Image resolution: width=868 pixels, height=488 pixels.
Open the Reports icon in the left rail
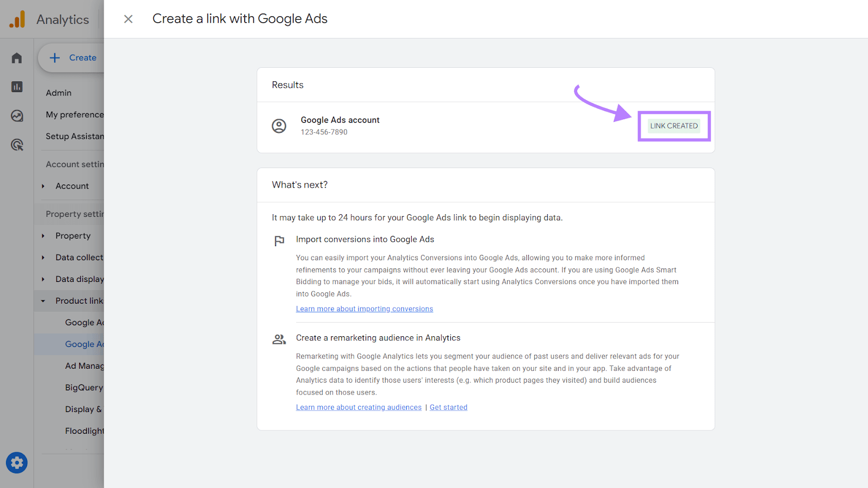[x=16, y=87]
